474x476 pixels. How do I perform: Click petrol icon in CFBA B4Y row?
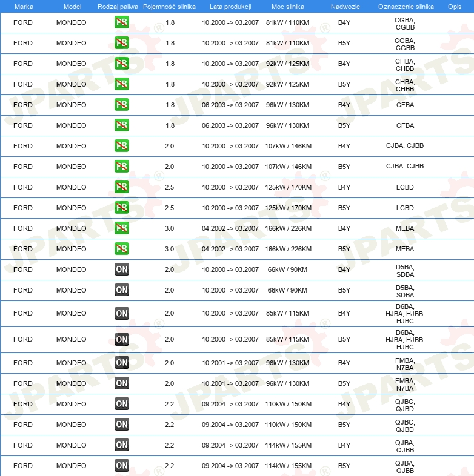coord(122,105)
